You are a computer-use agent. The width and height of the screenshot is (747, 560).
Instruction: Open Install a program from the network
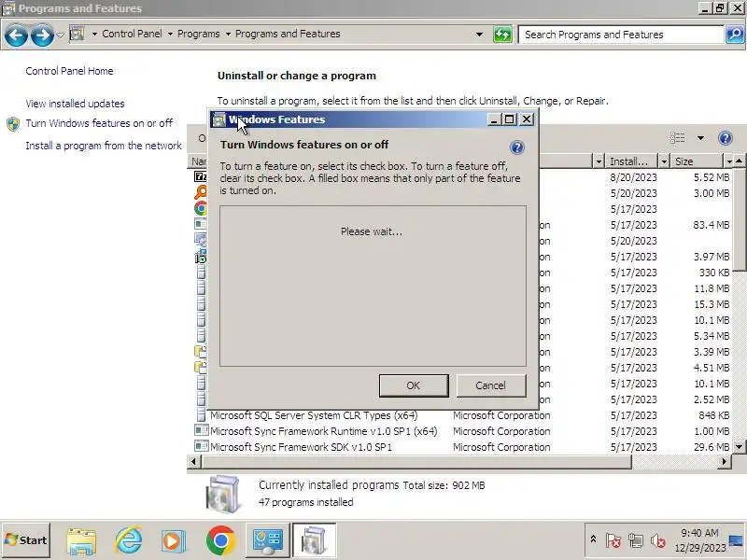pos(104,146)
